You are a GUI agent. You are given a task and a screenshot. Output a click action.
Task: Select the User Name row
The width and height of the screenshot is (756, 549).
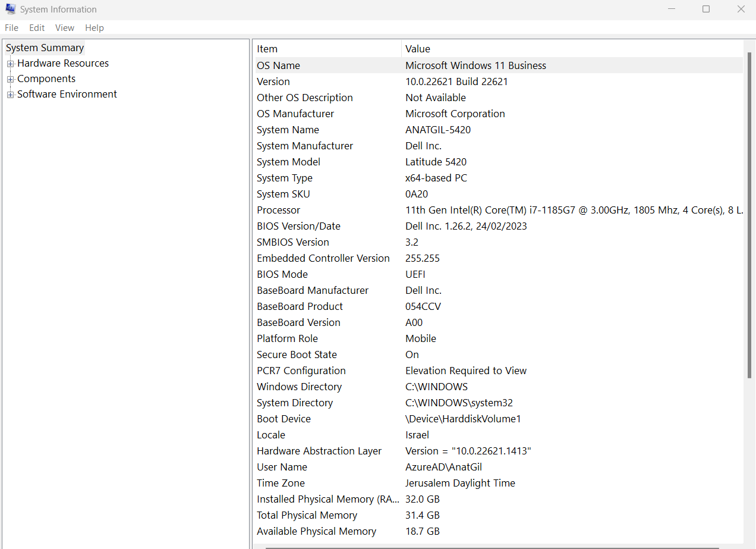[499, 467]
